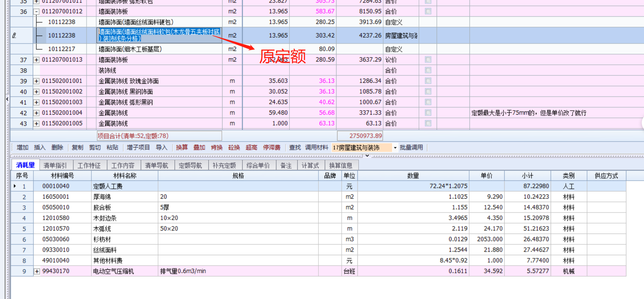
Task: Click the 项目合计(清单:52,定额:78) summary field
Action: (x=159, y=136)
